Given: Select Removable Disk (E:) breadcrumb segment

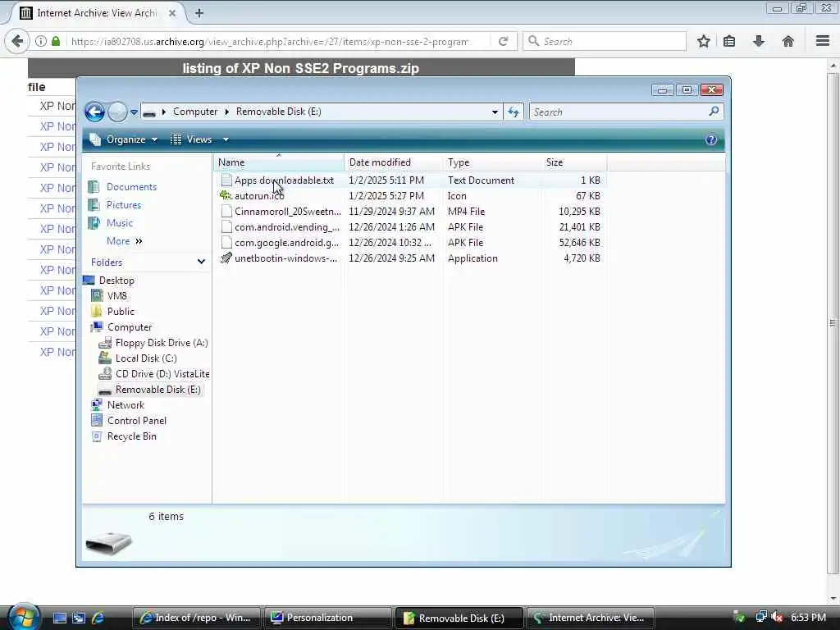Looking at the screenshot, I should pos(279,112).
